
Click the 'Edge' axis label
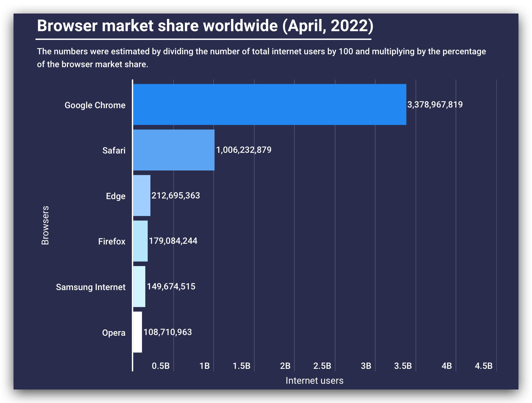116,196
